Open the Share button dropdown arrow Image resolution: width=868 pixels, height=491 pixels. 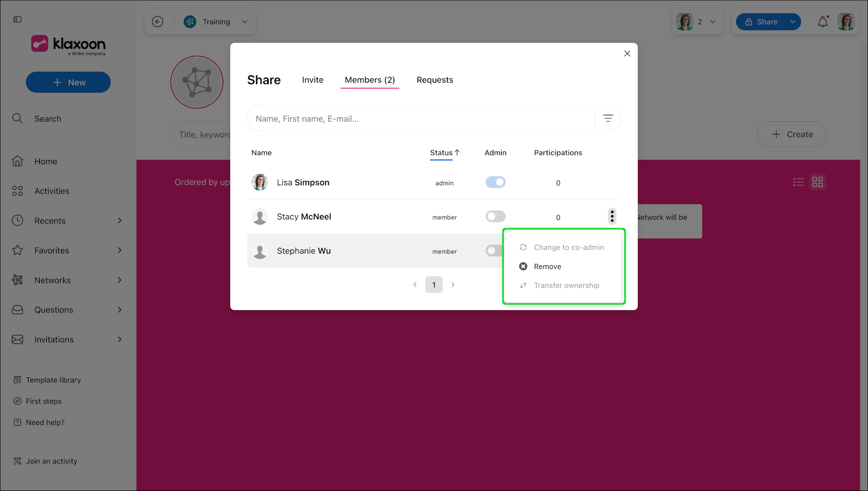pos(792,22)
